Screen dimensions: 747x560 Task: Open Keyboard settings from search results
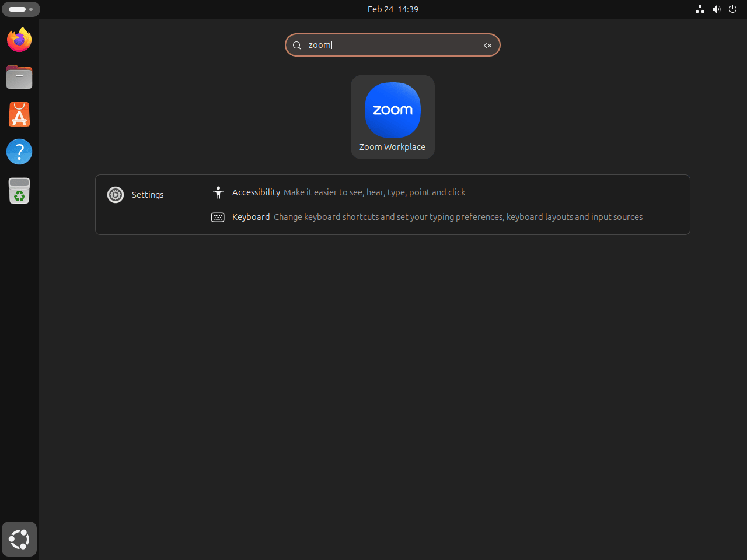click(251, 216)
